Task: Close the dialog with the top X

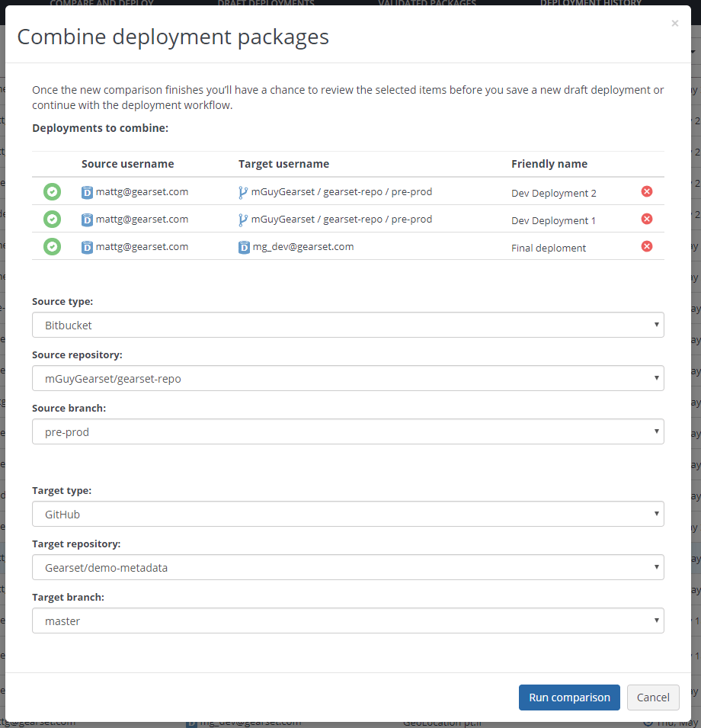Action: pos(674,24)
